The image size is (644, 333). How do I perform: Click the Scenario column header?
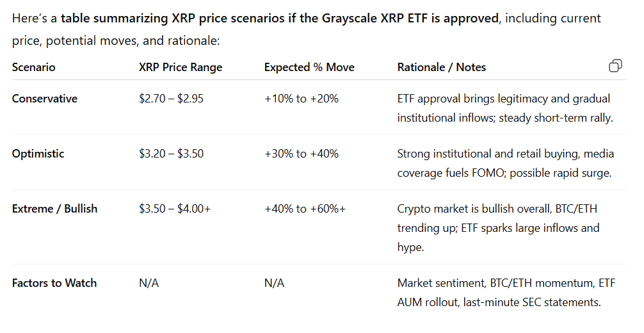pos(34,67)
